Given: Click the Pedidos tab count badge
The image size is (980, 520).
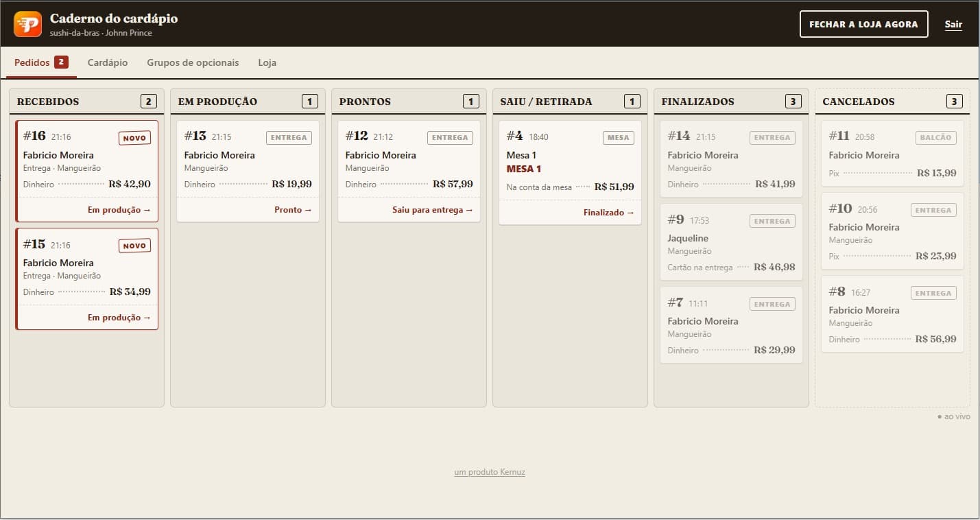Looking at the screenshot, I should tap(61, 62).
